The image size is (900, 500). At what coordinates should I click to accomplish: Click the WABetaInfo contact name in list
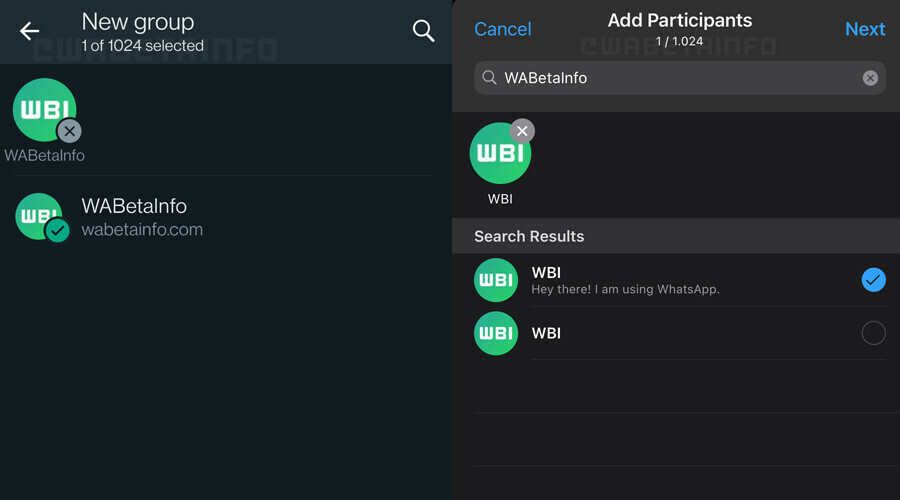pyautogui.click(x=134, y=206)
